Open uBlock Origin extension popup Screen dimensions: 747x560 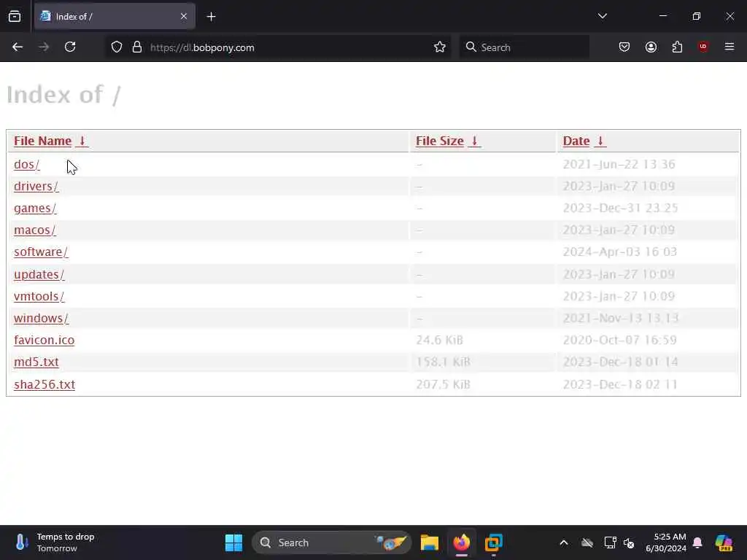(703, 47)
